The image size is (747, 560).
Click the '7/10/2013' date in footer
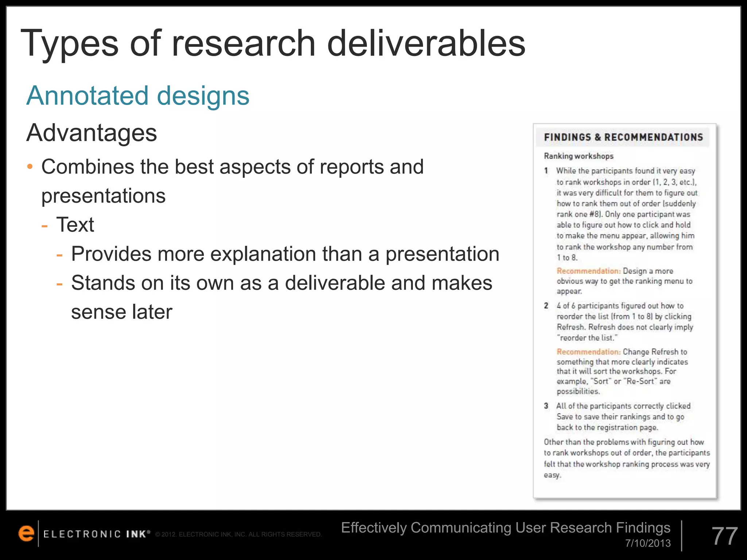648,543
